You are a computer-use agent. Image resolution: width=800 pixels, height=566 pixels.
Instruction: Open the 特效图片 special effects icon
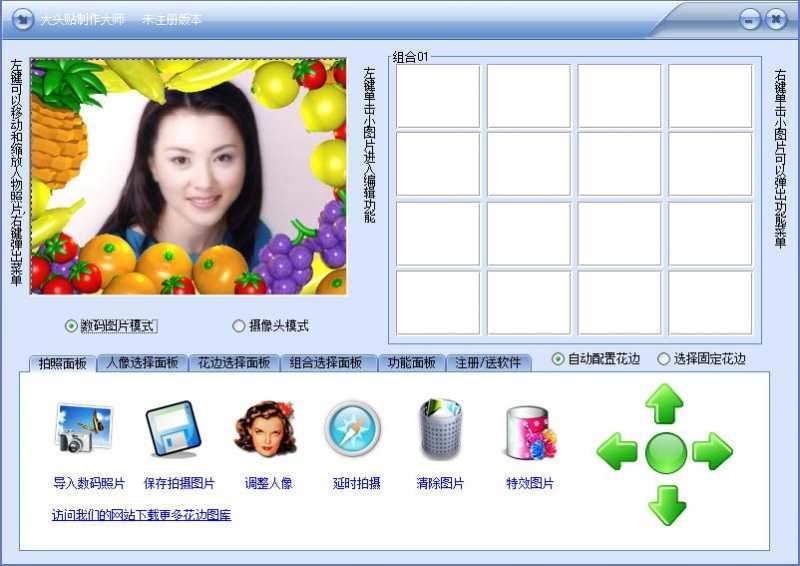[x=530, y=430]
